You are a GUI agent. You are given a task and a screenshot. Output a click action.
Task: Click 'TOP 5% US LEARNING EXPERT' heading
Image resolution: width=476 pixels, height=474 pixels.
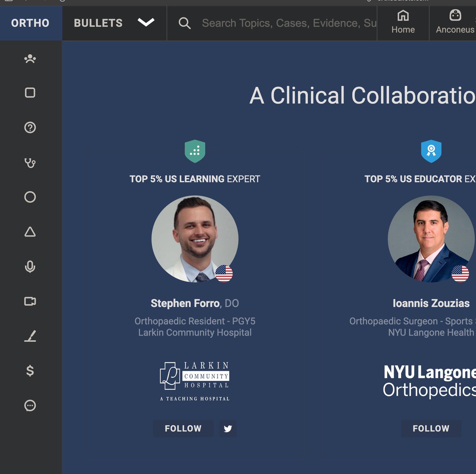coord(195,179)
